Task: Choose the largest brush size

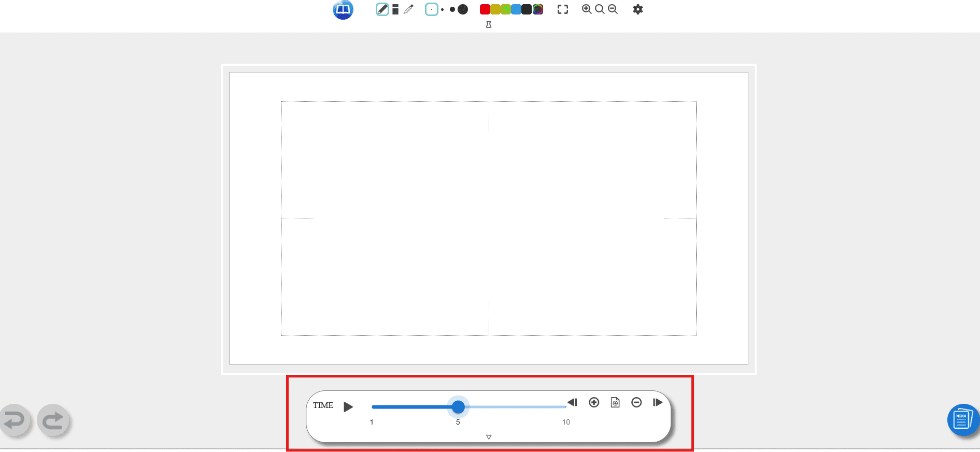Action: [x=463, y=9]
